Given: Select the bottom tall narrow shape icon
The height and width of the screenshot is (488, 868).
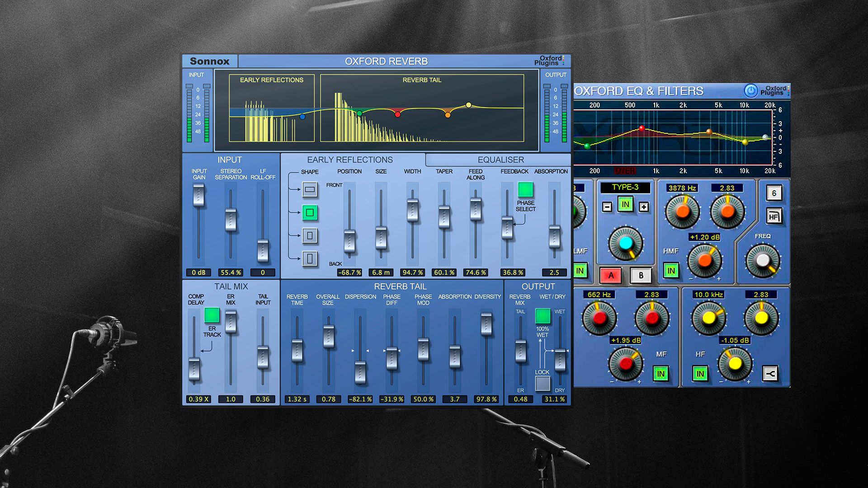Looking at the screenshot, I should 310,258.
